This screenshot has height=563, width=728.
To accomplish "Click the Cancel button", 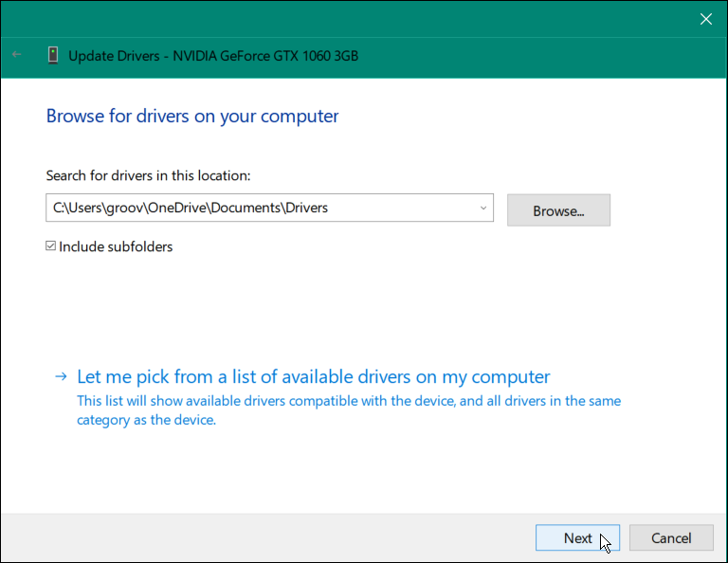I will coord(671,538).
